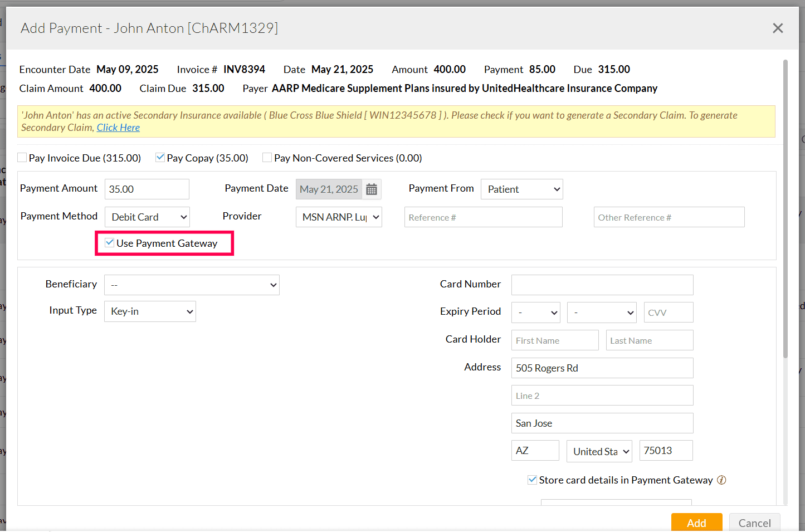Uncheck Pay Copay (35.00)
The image size is (805, 532).
pyautogui.click(x=160, y=158)
